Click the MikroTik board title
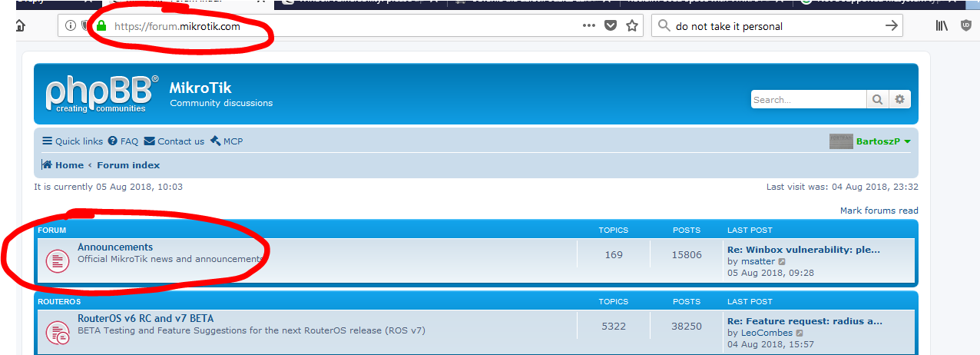The image size is (980, 355). 200,88
